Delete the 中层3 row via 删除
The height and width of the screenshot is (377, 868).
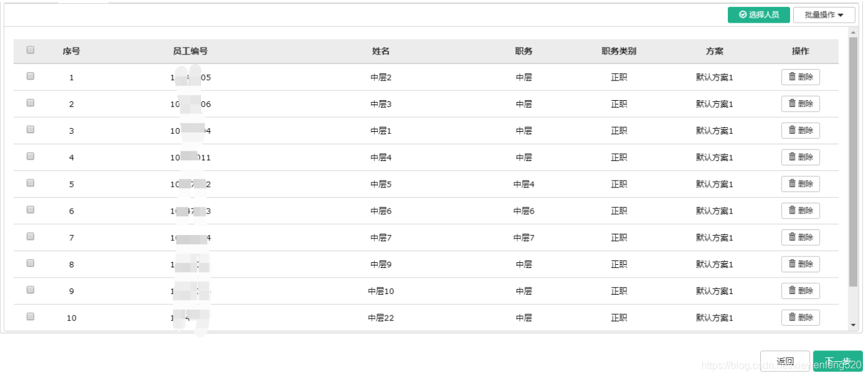[x=800, y=104]
